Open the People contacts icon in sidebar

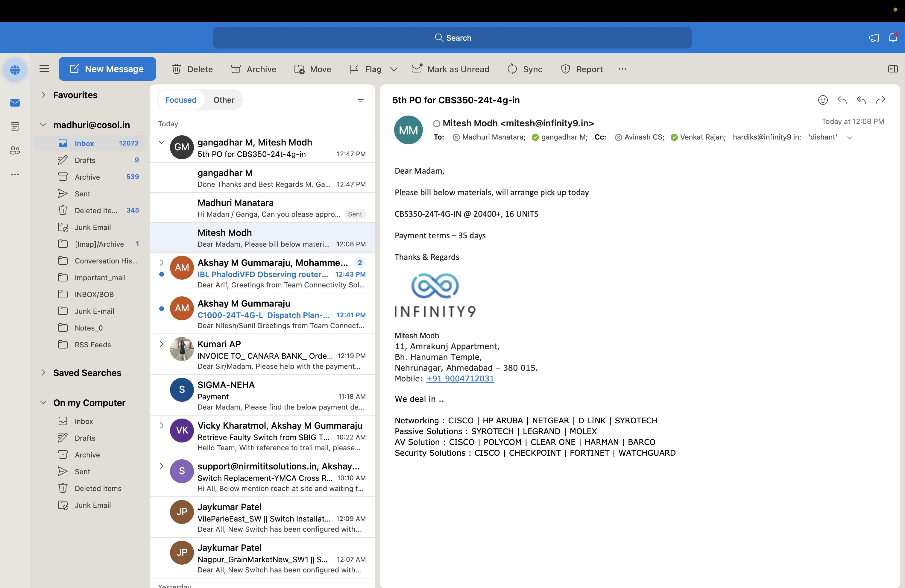(x=15, y=150)
